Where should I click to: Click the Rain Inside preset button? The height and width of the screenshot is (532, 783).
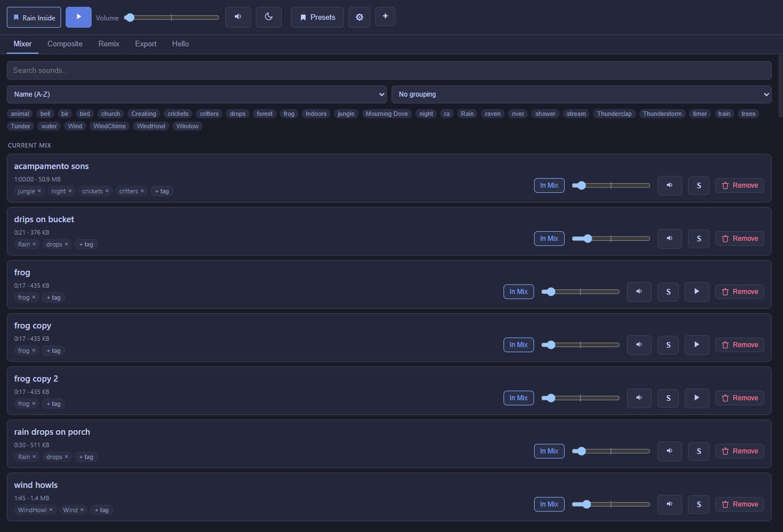(x=35, y=17)
